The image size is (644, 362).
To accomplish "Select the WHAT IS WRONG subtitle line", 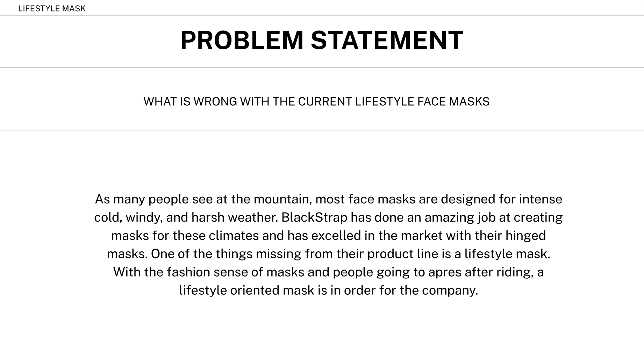I will click(x=316, y=102).
